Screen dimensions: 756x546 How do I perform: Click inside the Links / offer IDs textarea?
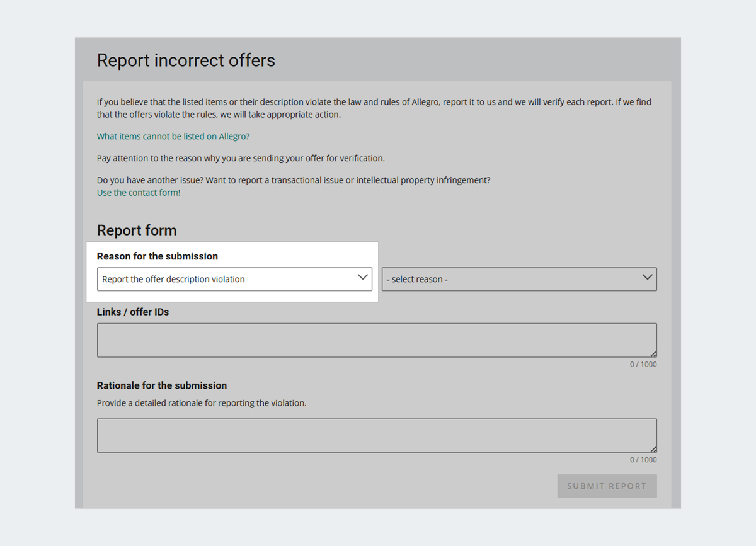coord(377,339)
